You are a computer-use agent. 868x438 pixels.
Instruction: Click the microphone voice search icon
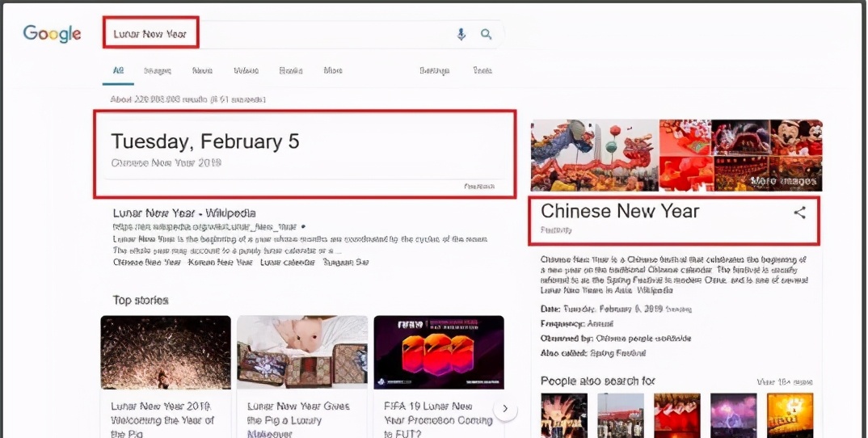pyautogui.click(x=461, y=34)
